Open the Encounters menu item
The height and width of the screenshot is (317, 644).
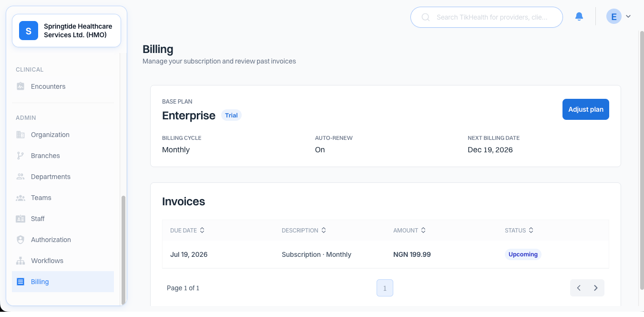[63, 86]
